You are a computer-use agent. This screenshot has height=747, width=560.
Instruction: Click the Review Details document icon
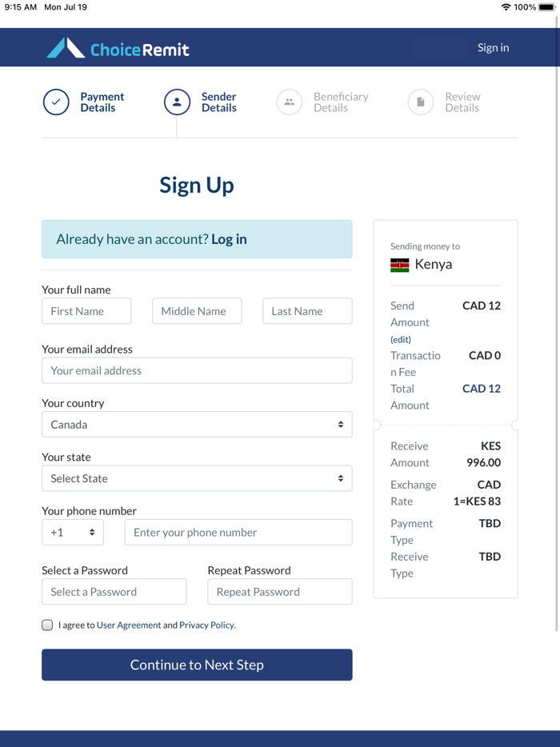(x=420, y=102)
